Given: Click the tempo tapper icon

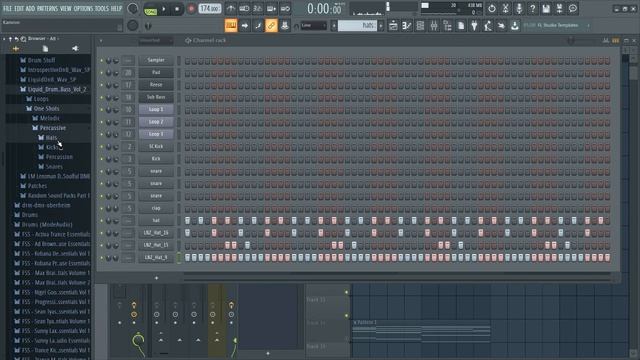Looking at the screenshot, I should pos(488,26).
